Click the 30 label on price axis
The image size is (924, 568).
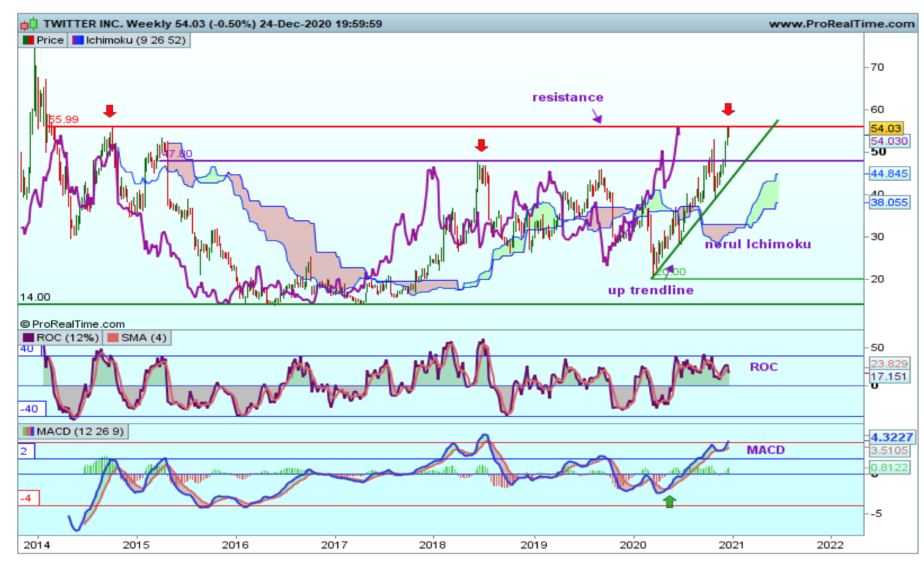point(878,236)
